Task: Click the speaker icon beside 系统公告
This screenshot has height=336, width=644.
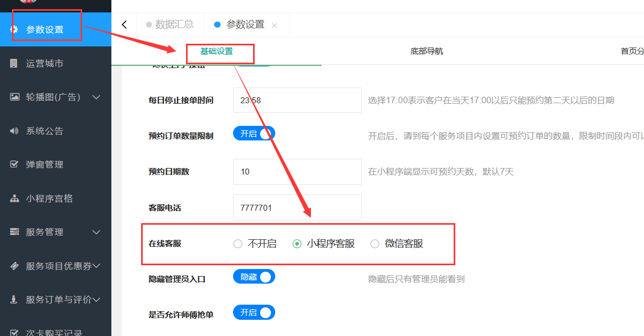Action: [15, 131]
